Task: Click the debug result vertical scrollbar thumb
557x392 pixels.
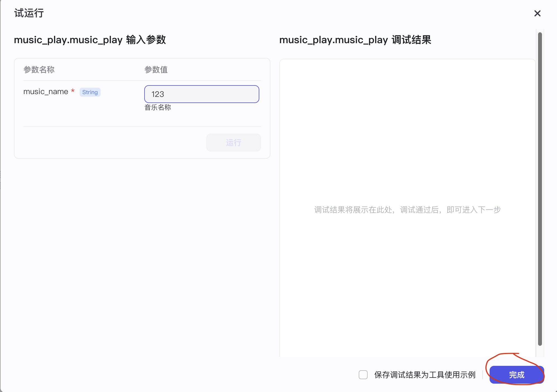Action: (540, 189)
